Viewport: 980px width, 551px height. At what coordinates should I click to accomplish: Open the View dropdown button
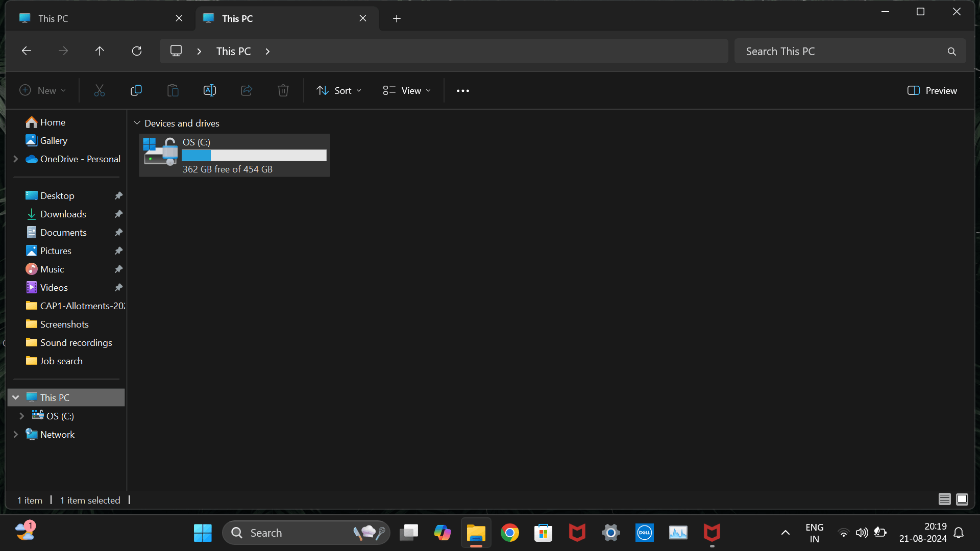point(407,91)
